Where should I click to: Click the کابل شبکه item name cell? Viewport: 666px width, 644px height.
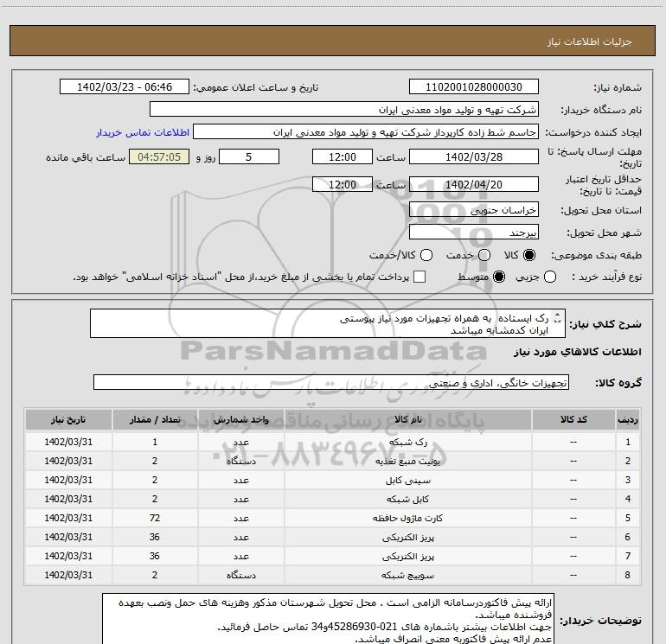coord(407,500)
